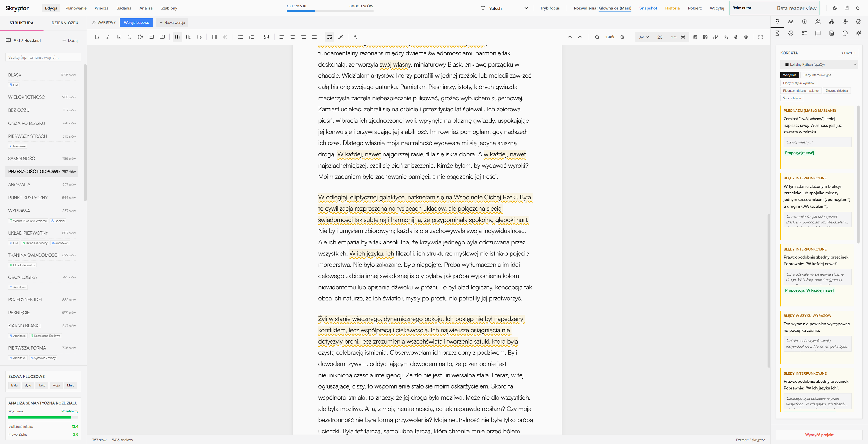Image resolution: width=868 pixels, height=444 pixels.
Task: Insert a scene with the film-strip icon
Action: click(x=214, y=37)
